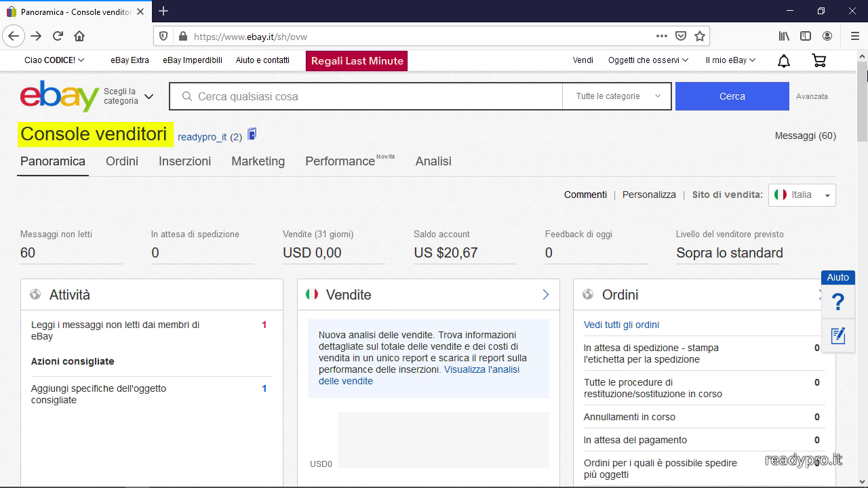Click the Regali Last Minute banner
This screenshot has height=488, width=868.
[x=357, y=60]
